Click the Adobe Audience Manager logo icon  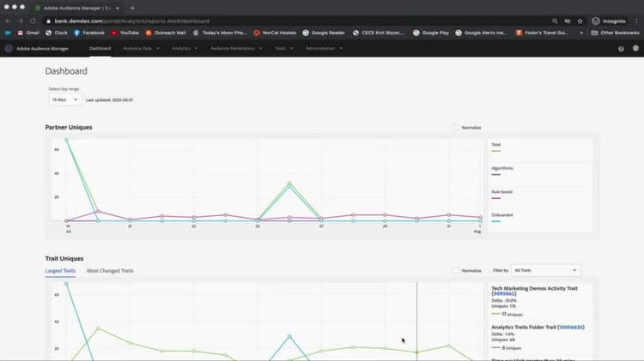click(x=9, y=48)
